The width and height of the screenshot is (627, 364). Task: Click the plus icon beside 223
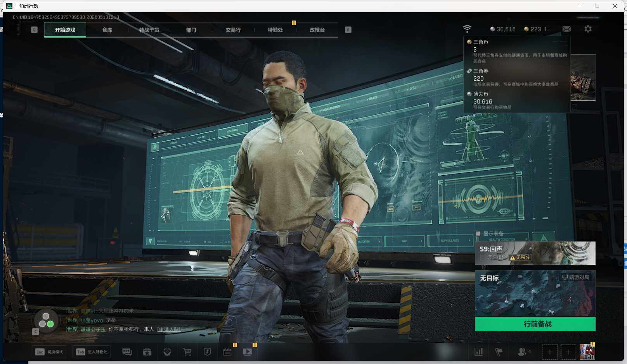click(x=546, y=29)
